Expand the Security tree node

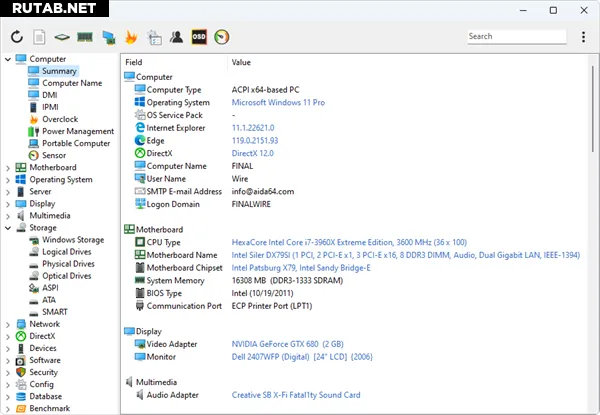(8, 373)
